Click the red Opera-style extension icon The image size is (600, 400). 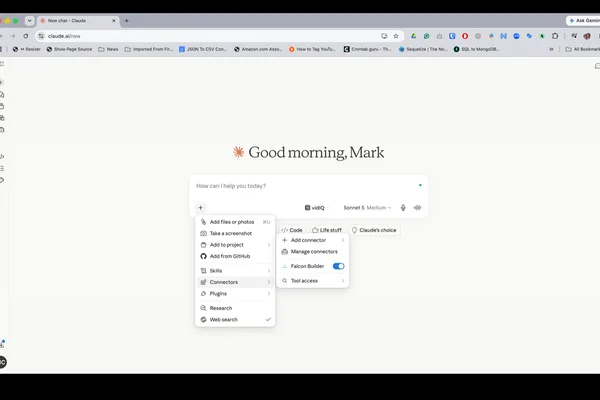[465, 36]
